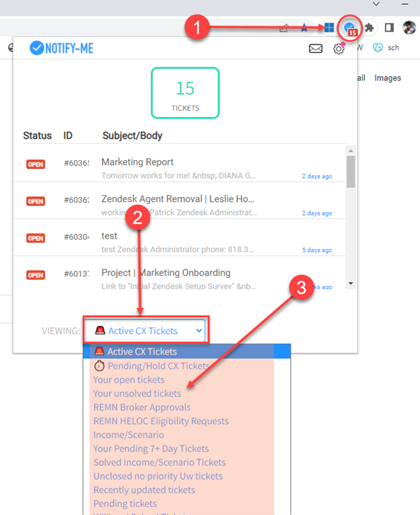Open the Project | Marketing Onboarding ticket

click(x=166, y=273)
